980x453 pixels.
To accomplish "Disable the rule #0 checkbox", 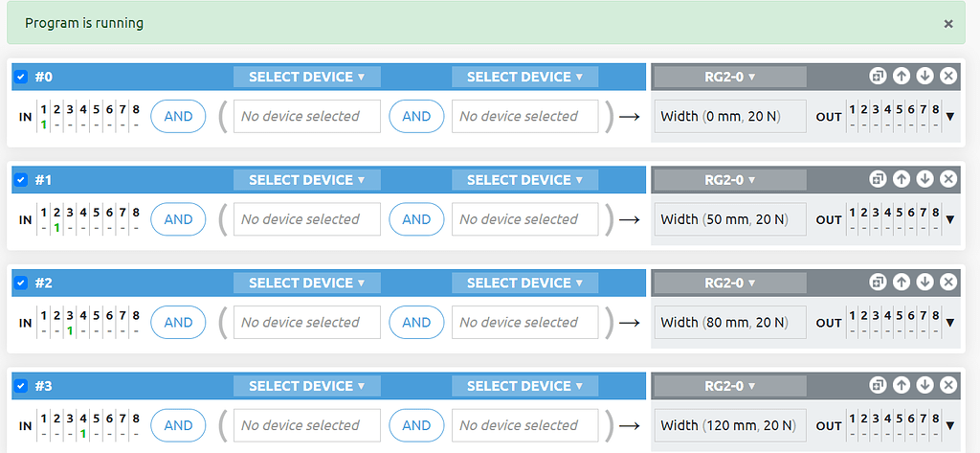I will pos(21,77).
